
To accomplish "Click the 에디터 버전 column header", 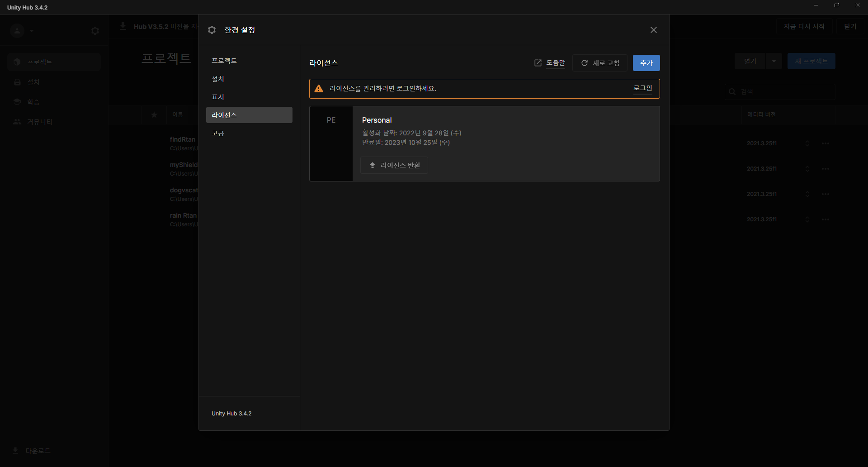I will point(761,115).
